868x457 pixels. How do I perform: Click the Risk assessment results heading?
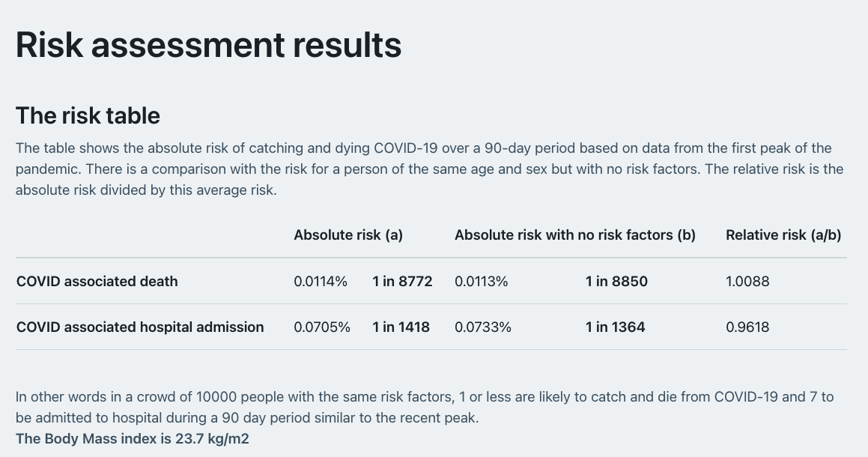[x=208, y=45]
